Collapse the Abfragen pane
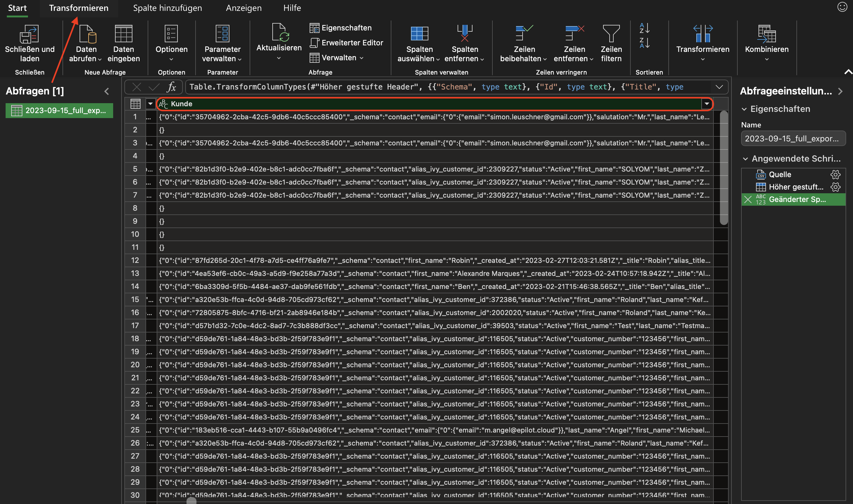This screenshot has width=853, height=504. click(107, 91)
